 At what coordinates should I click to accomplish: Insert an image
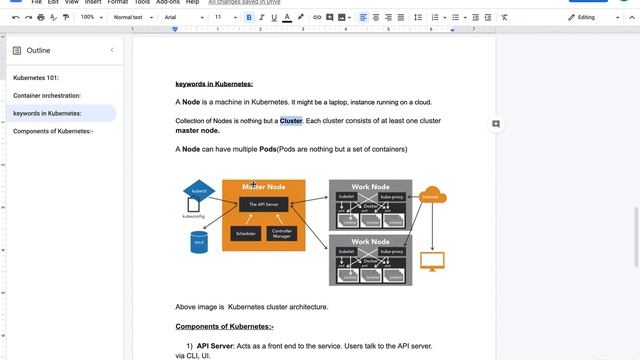click(342, 18)
